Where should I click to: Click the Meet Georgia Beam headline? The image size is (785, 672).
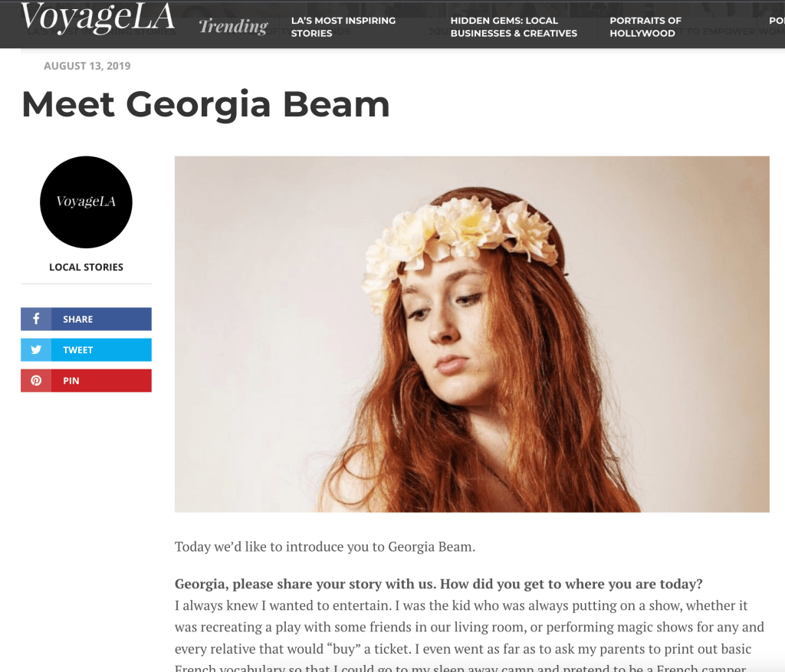point(205,105)
